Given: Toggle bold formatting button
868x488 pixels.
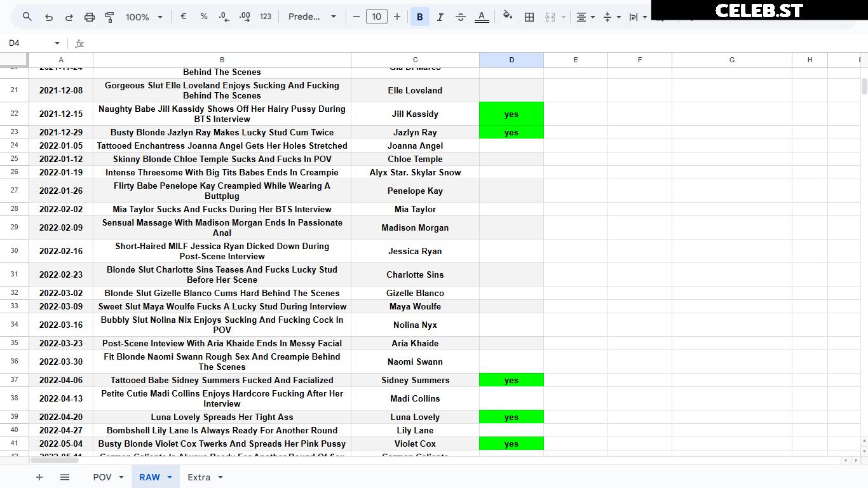Looking at the screenshot, I should (419, 17).
